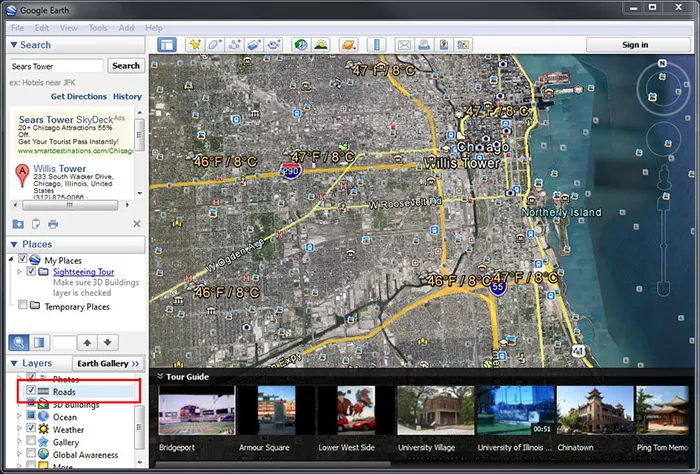Screen dimensions: 700x474
Task: Select the Add Polygon tool
Action: pos(214,45)
